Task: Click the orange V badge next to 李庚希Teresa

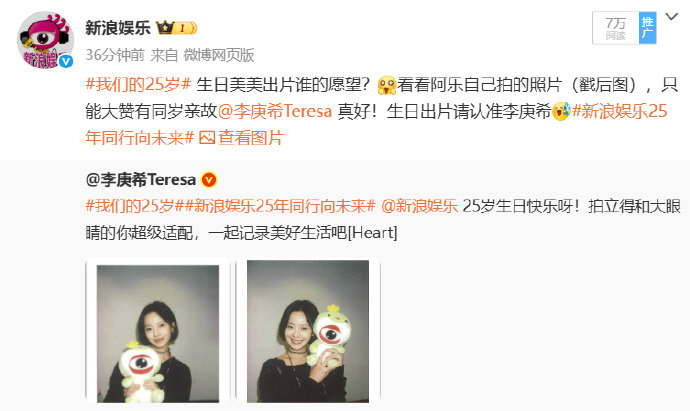Action: [209, 180]
